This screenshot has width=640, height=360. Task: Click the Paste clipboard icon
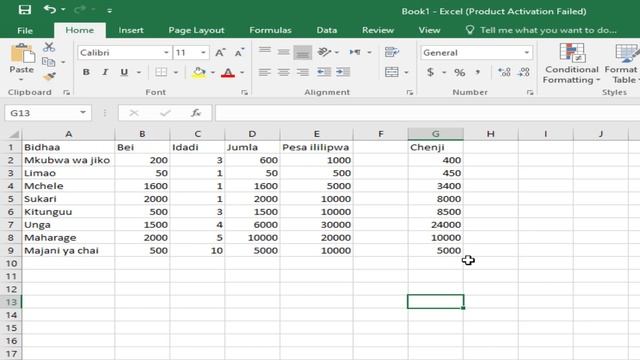tap(22, 54)
